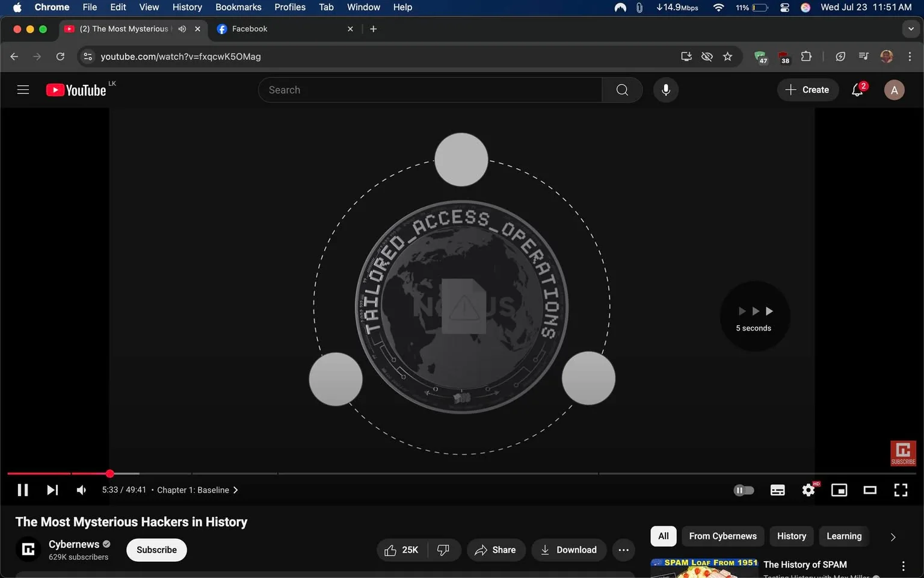Open the tab search dropdown
This screenshot has width=924, height=578.
(911, 29)
